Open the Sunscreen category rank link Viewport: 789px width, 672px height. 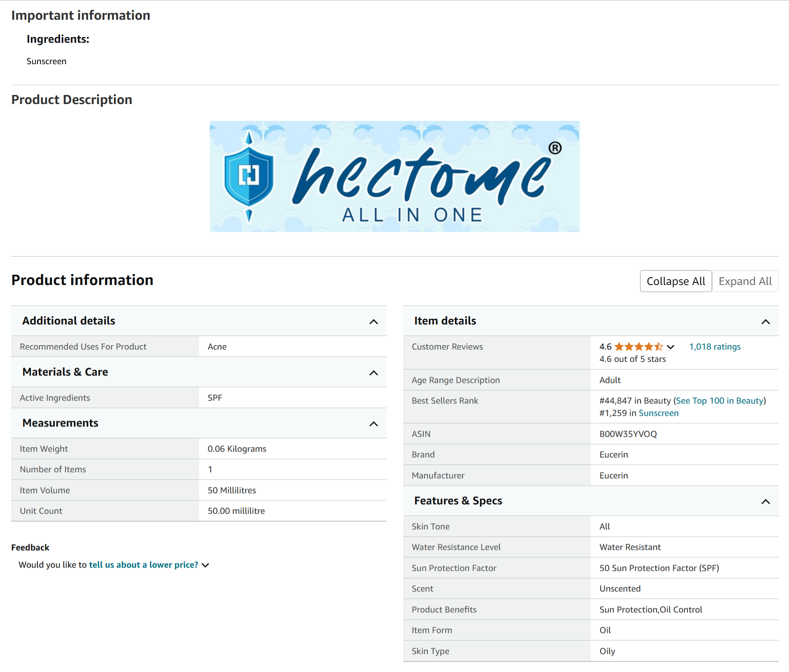(x=658, y=413)
